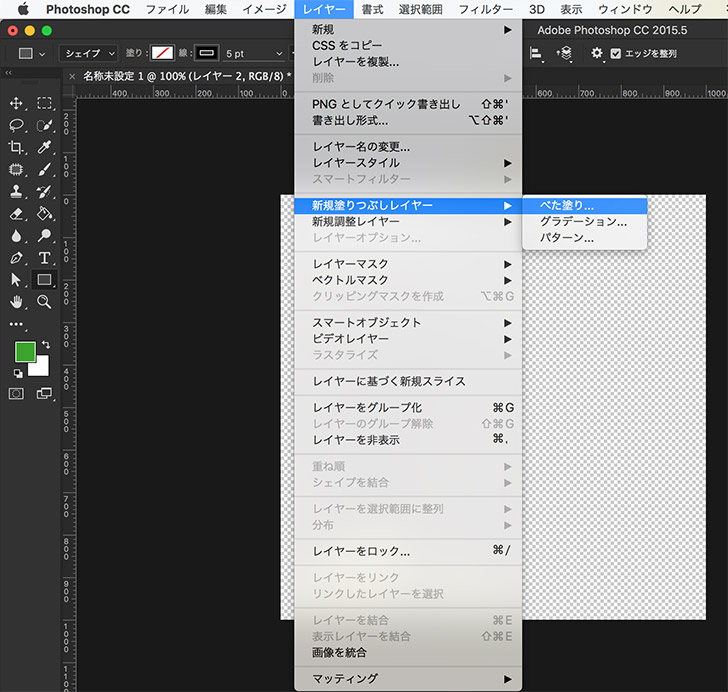The width and height of the screenshot is (728, 692).
Task: Open the フィルター menu
Action: point(486,9)
